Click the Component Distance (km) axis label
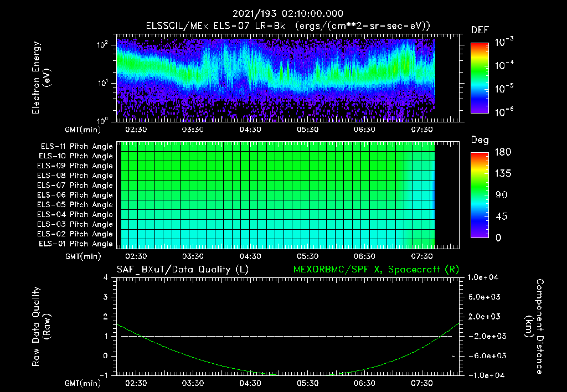Screen dimensions: 567x392 tap(534, 327)
